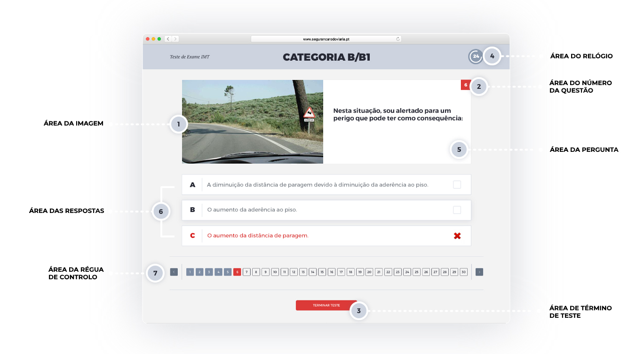Jump to question 18 in the ruler

coord(350,272)
